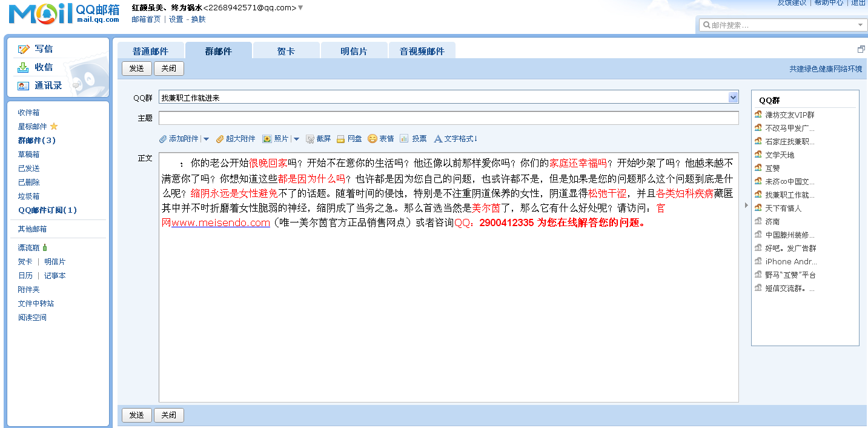Image resolution: width=868 pixels, height=428 pixels.
Task: Open the 明信片 postcard tab
Action: (x=354, y=50)
